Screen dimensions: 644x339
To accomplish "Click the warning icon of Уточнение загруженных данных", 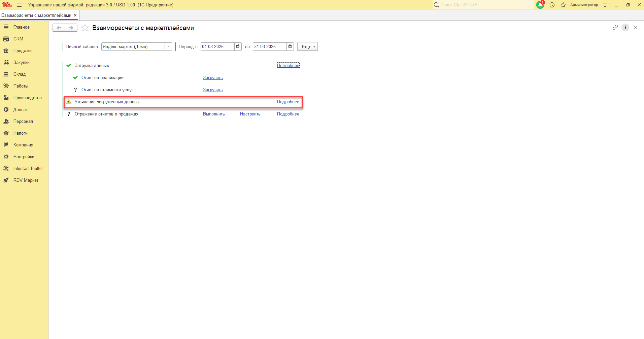I will (69, 102).
